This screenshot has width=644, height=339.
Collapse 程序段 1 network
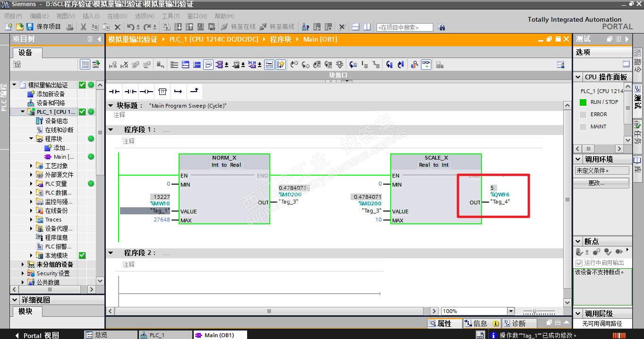tap(111, 129)
